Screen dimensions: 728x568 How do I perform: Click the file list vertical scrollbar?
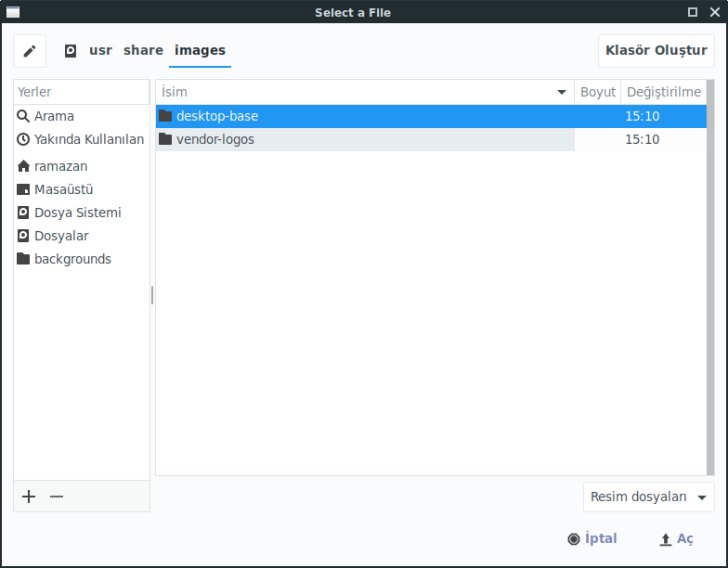tap(710, 278)
